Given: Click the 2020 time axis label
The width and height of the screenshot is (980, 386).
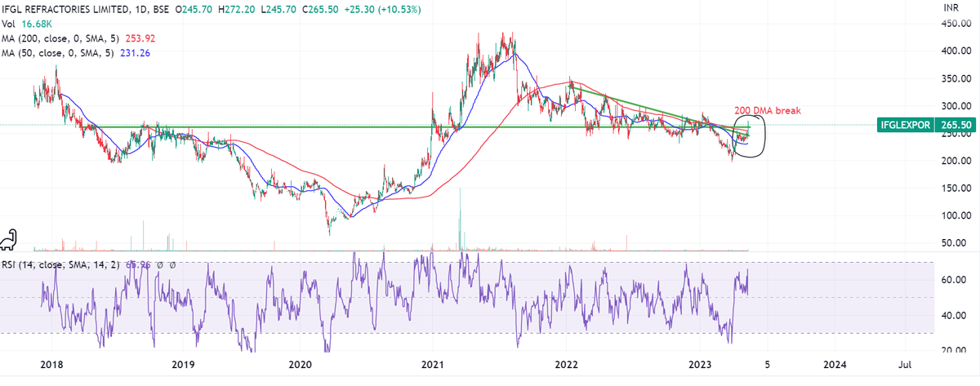Looking at the screenshot, I should [301, 365].
